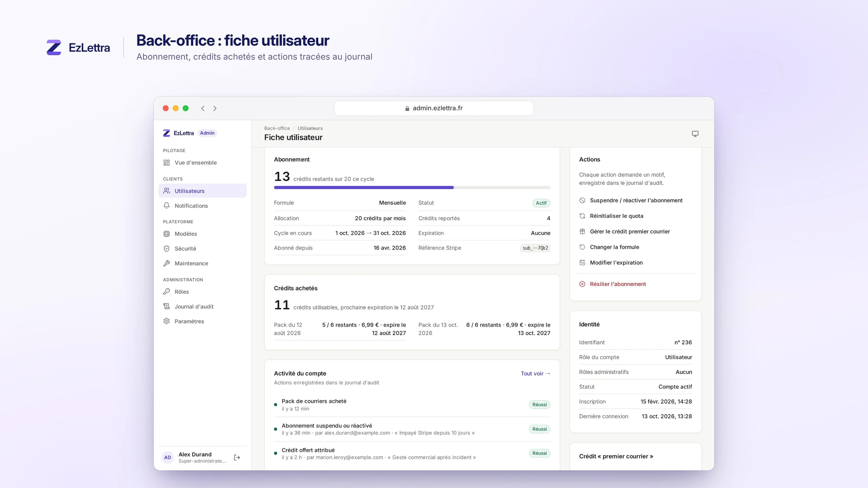The width and height of the screenshot is (868, 488).
Task: Click the Admin badge near the logo
Action: coord(207,133)
